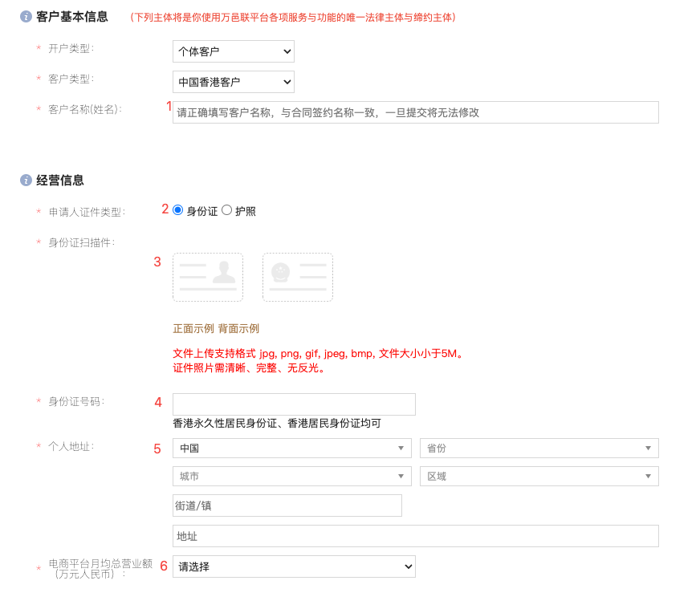
Task: Click the info icon beside 经营信息
Action: pos(26,180)
